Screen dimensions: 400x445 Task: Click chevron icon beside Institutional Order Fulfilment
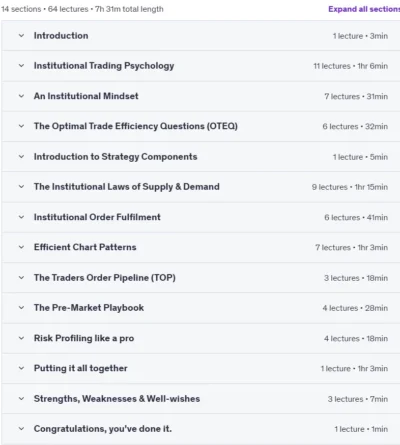tap(21, 217)
